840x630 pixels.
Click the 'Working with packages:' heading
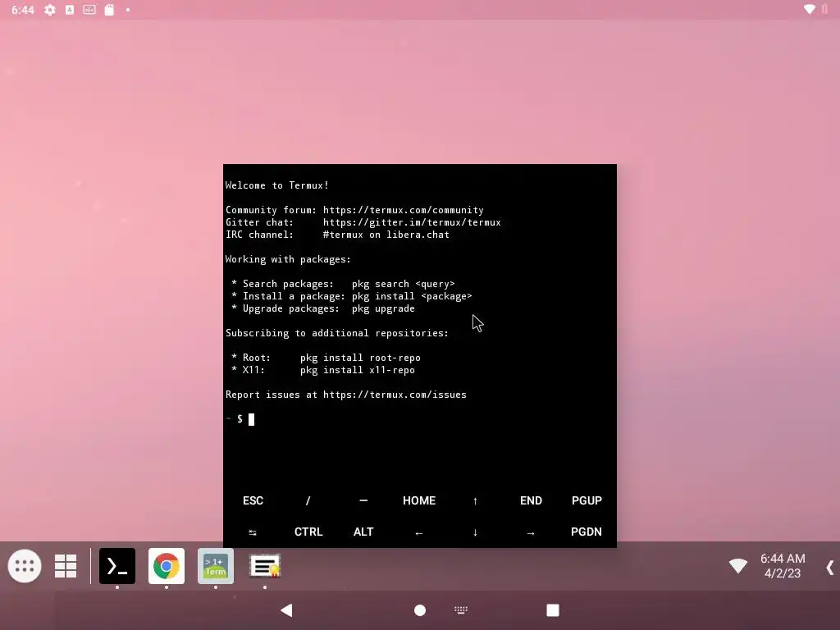tap(288, 259)
